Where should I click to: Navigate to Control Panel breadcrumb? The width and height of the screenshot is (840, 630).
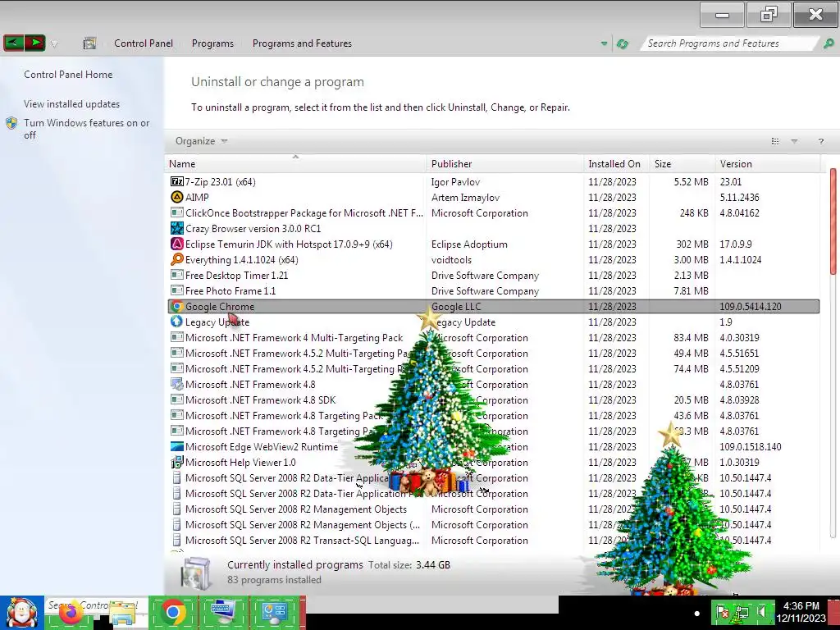coord(143,43)
